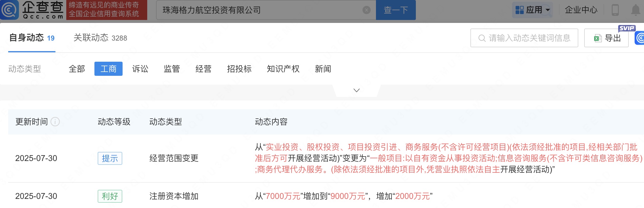Image resolution: width=644 pixels, height=208 pixels.
Task: Click the 更新时间 column header
Action: tap(32, 122)
